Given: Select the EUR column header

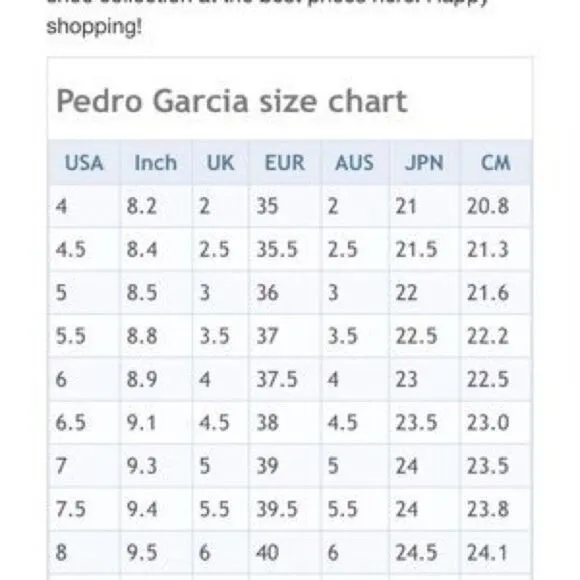Looking at the screenshot, I should (x=285, y=163).
